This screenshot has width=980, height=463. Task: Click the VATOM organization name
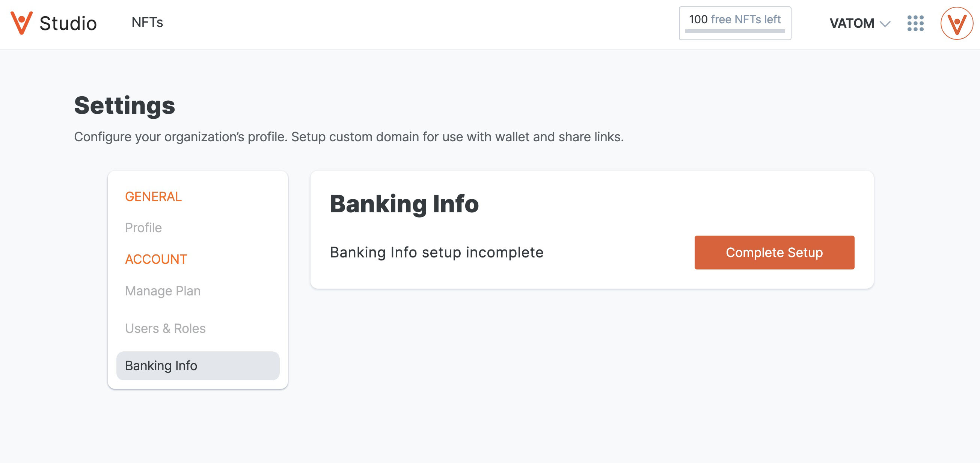point(852,23)
